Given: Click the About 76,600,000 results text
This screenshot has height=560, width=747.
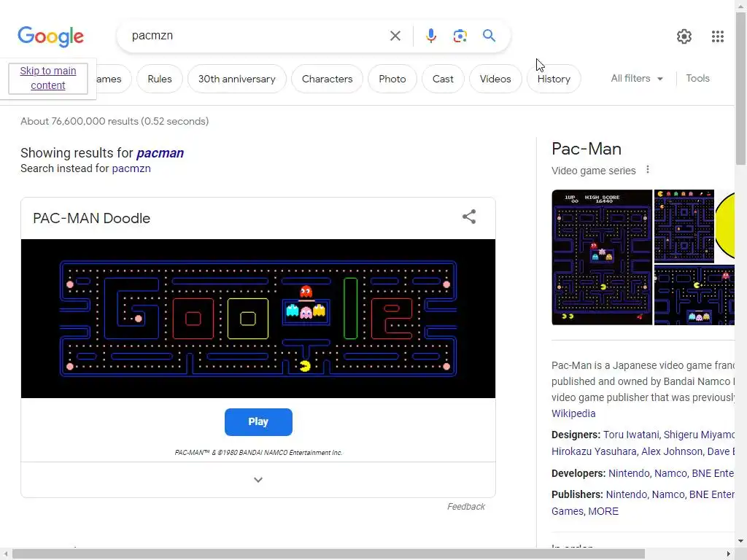Looking at the screenshot, I should click(115, 122).
